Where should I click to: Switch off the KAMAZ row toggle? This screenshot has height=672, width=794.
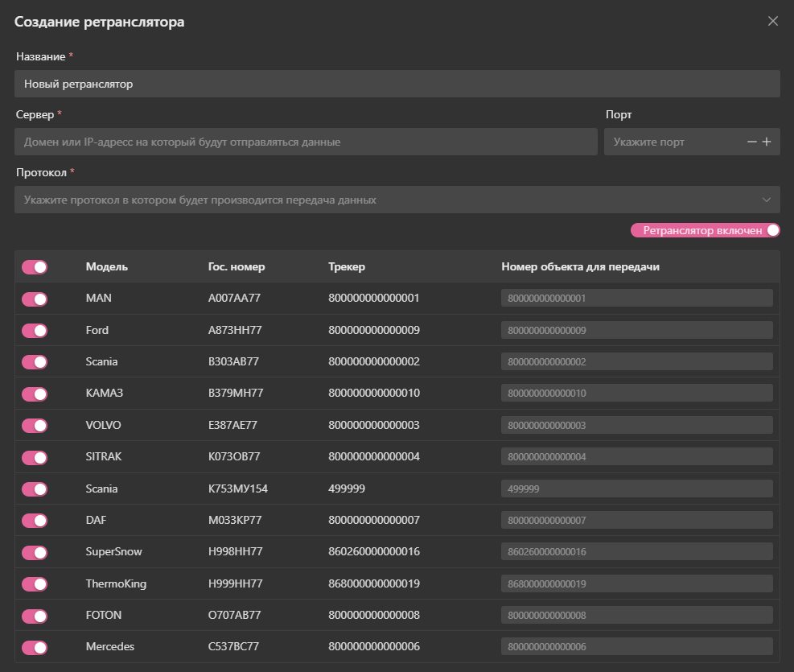(35, 394)
